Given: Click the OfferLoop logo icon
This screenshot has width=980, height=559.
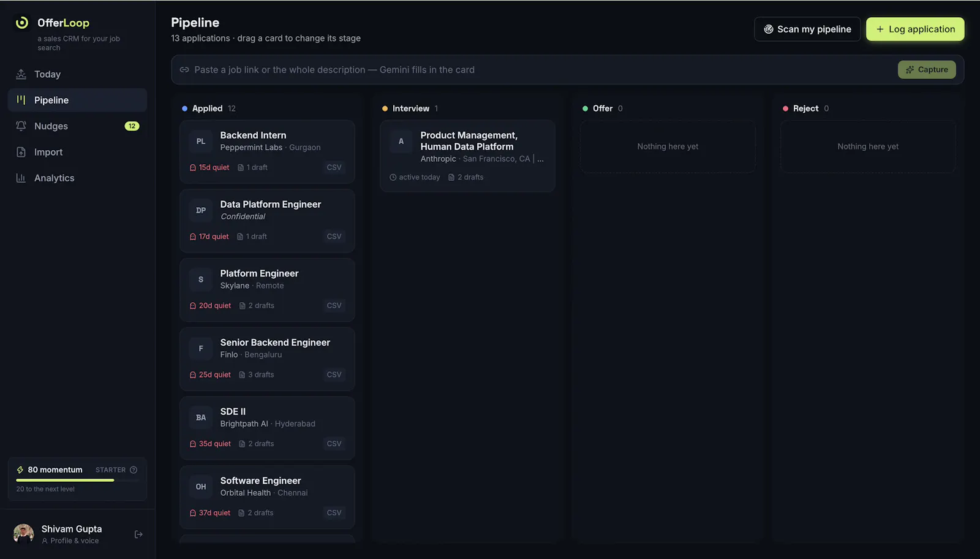Looking at the screenshot, I should click(x=22, y=23).
